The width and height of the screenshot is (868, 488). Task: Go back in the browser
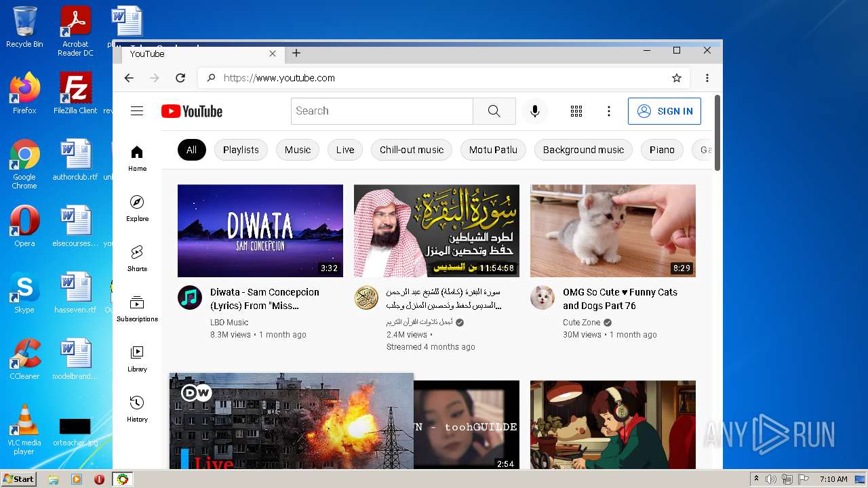(x=129, y=78)
